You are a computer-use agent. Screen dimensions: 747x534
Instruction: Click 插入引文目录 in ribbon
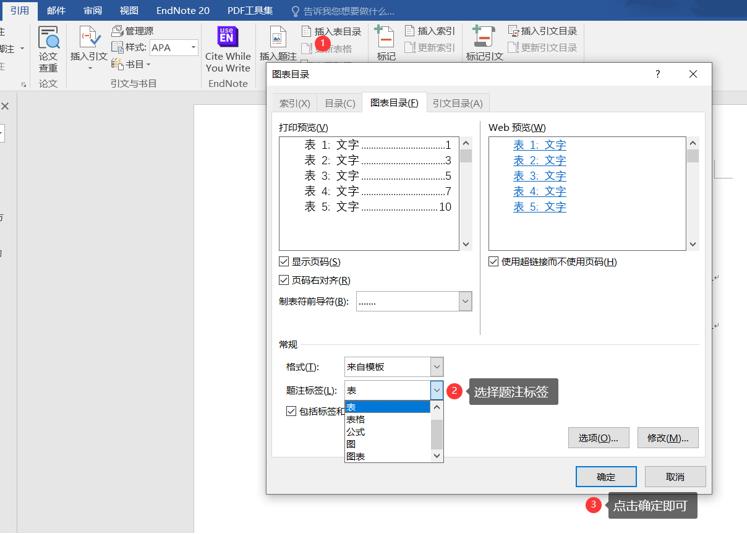tap(543, 31)
